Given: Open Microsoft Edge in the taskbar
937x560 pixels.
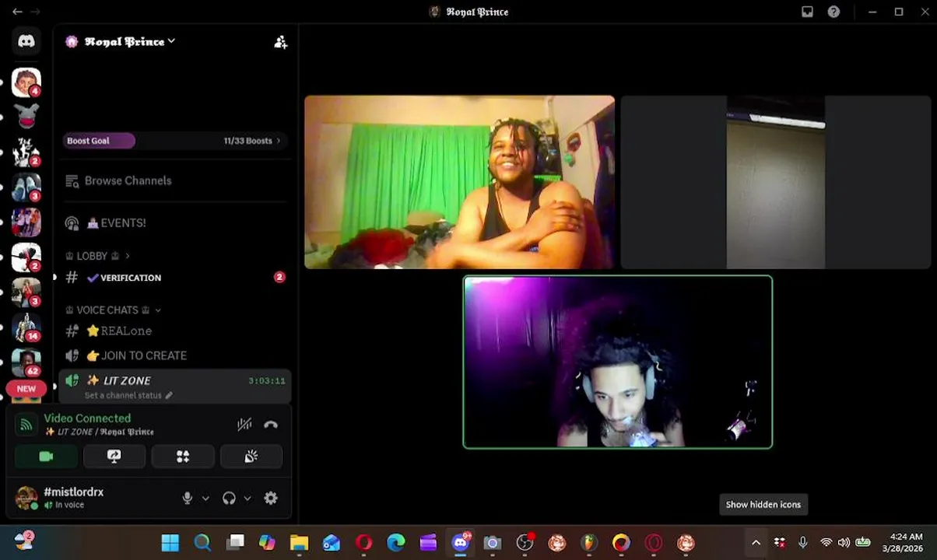Looking at the screenshot, I should (396, 543).
